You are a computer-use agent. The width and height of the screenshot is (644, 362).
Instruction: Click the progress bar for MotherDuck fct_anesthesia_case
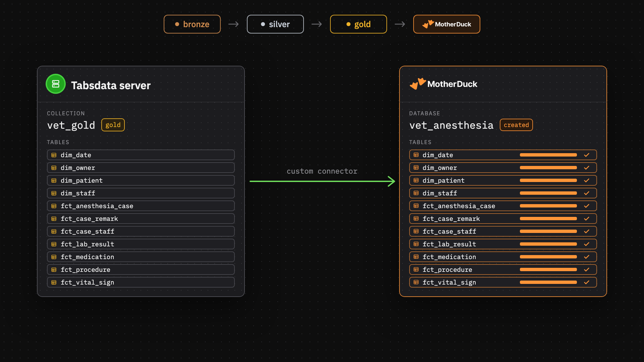click(x=548, y=206)
